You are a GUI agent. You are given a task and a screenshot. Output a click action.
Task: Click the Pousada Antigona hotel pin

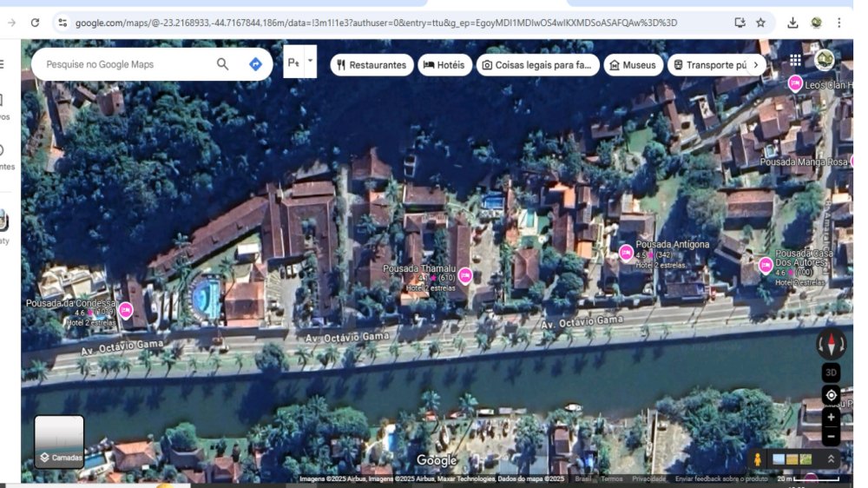(x=626, y=253)
